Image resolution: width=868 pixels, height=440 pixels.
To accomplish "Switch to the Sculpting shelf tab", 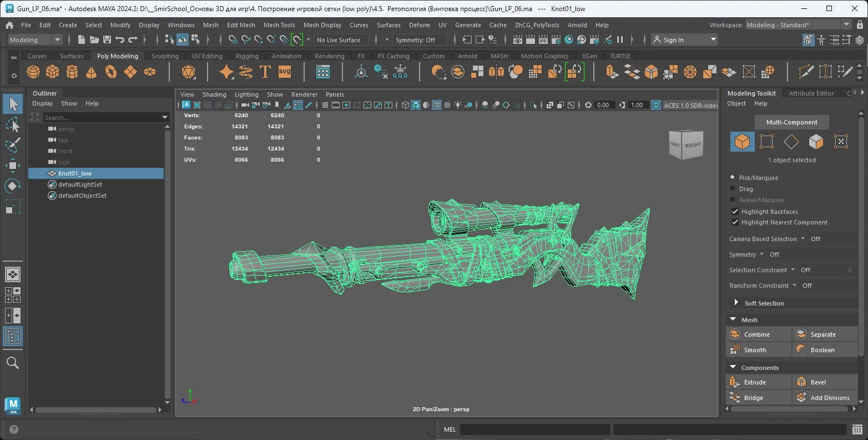I will pyautogui.click(x=165, y=56).
